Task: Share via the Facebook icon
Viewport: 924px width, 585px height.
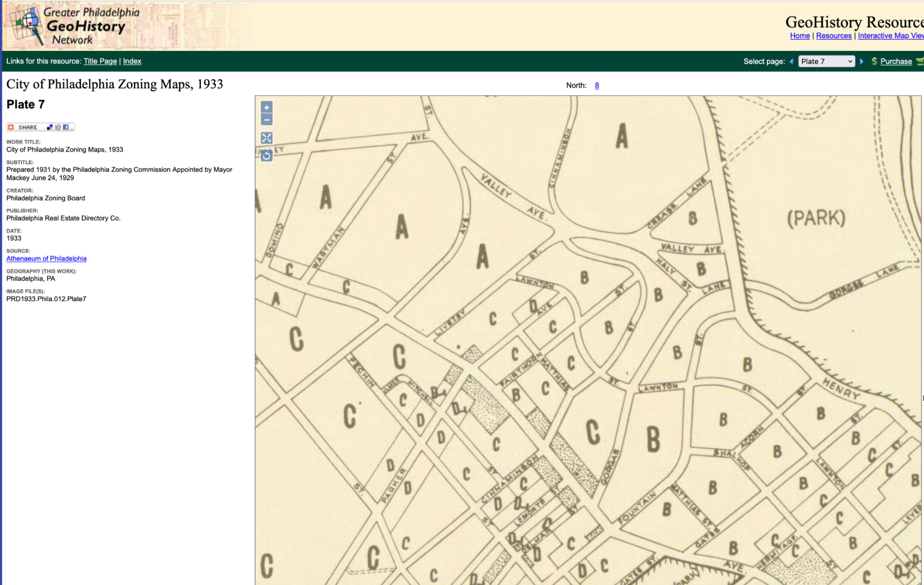Action: click(66, 127)
